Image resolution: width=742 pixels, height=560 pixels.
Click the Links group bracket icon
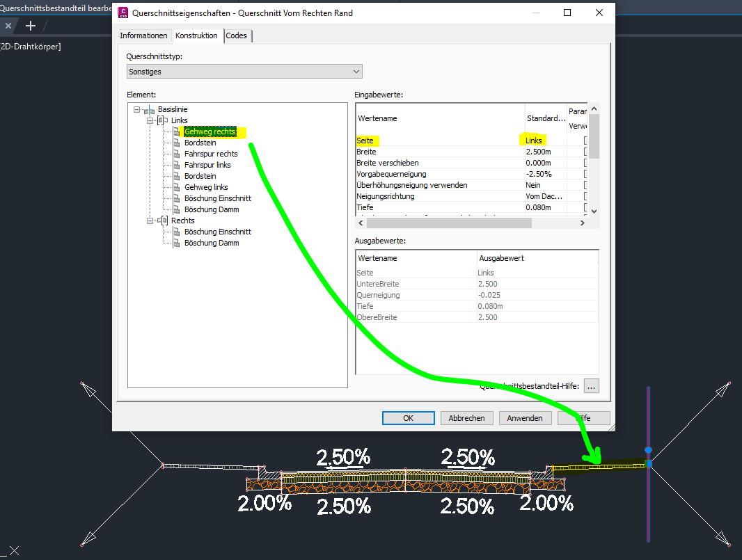(163, 120)
